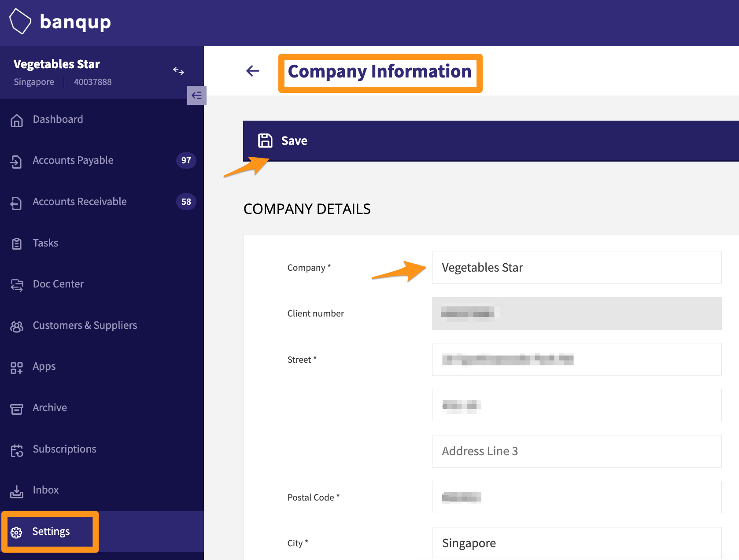Click the Apps grid icon
The height and width of the screenshot is (560, 739).
(x=17, y=368)
